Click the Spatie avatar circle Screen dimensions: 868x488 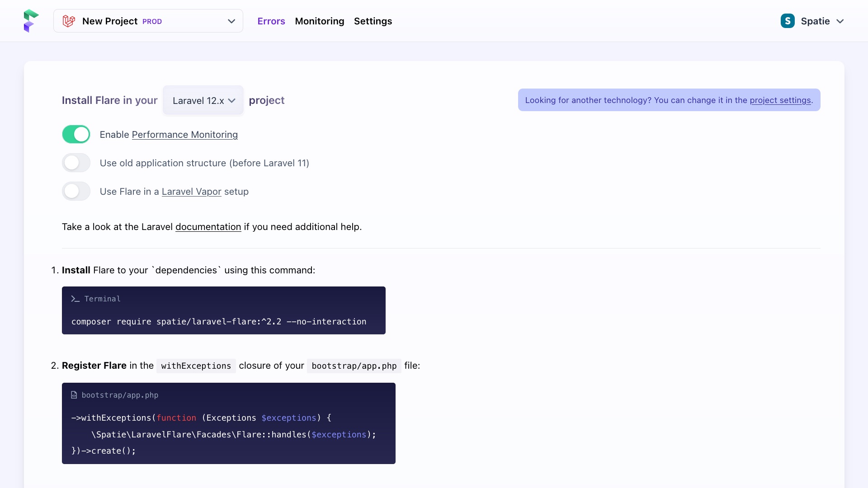click(788, 21)
